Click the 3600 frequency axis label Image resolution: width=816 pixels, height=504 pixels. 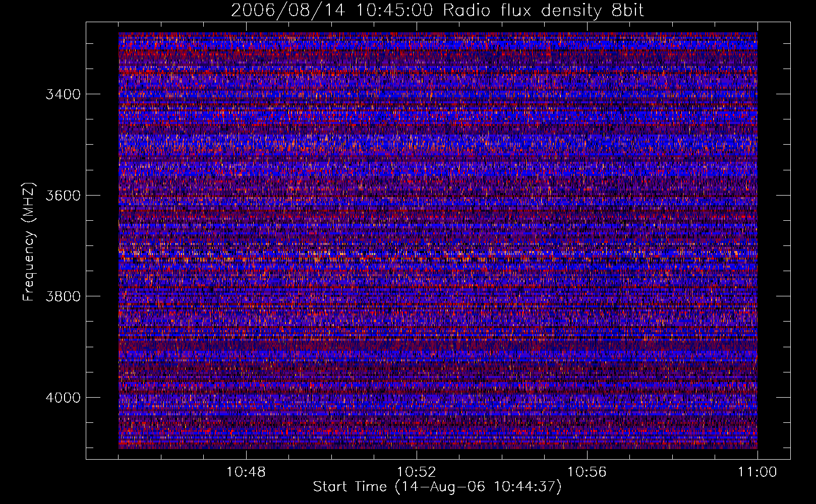click(63, 196)
